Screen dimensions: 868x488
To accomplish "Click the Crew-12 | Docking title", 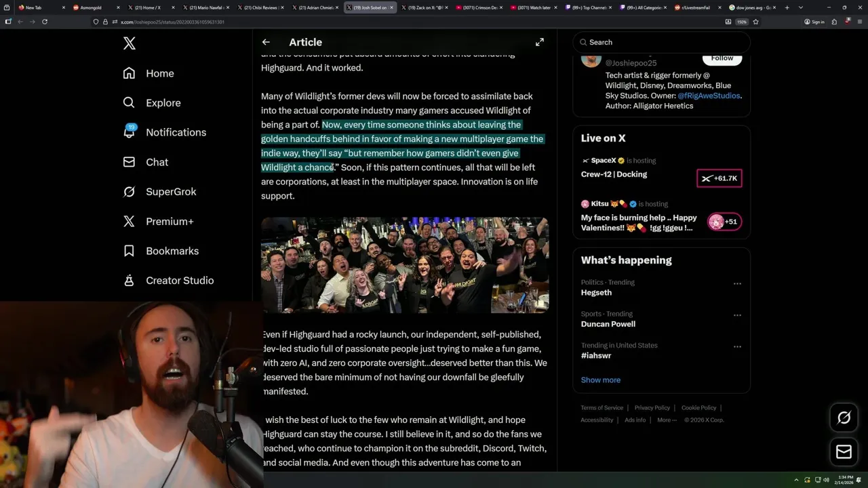I will pos(614,174).
